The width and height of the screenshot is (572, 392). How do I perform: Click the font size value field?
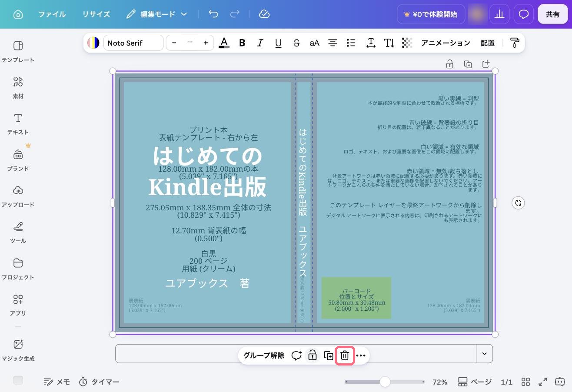point(190,43)
